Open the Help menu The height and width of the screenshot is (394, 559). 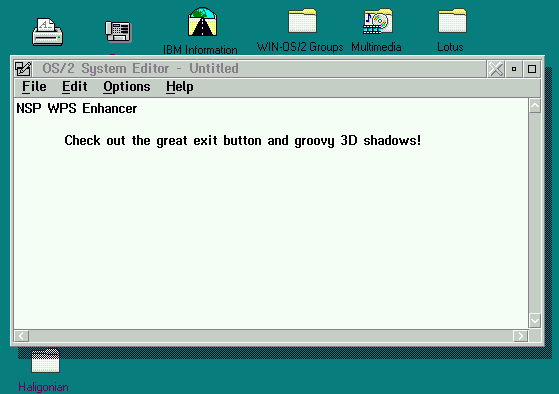(180, 87)
